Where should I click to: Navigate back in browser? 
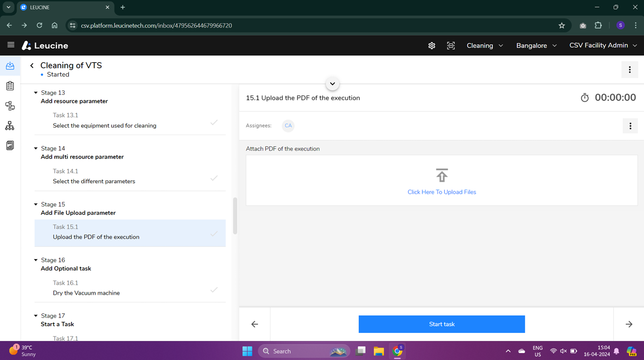point(10,26)
